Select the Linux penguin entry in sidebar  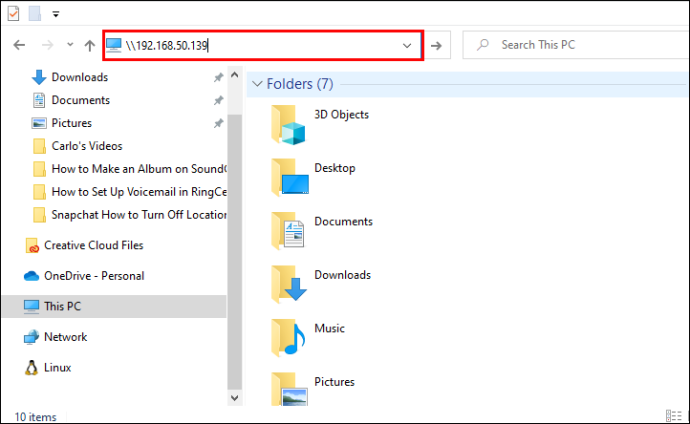47,367
